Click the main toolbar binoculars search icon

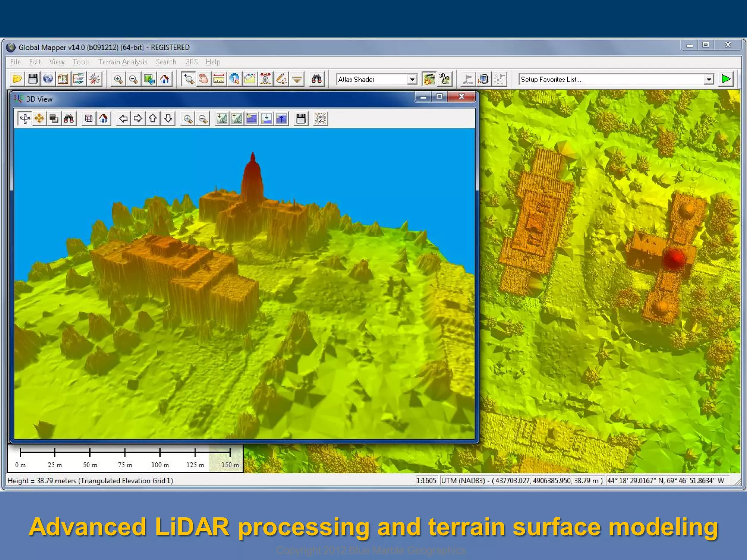click(317, 79)
